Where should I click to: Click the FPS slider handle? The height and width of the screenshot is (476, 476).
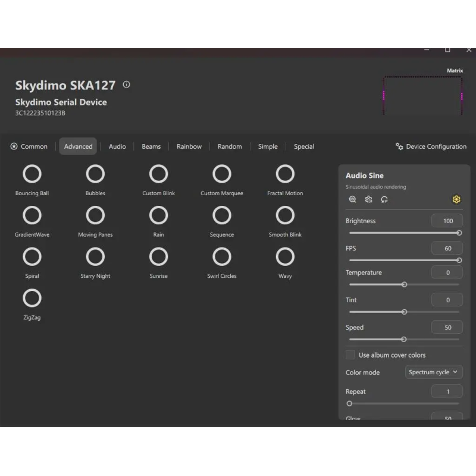pos(459,260)
